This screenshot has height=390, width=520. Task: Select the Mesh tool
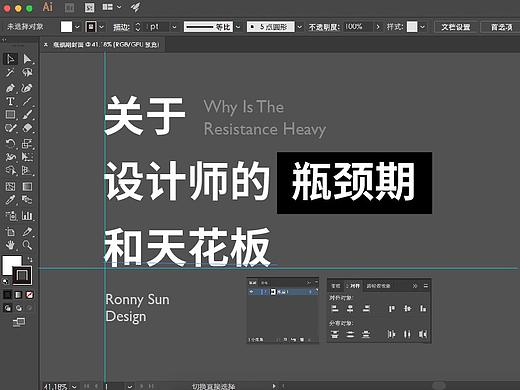pos(10,186)
